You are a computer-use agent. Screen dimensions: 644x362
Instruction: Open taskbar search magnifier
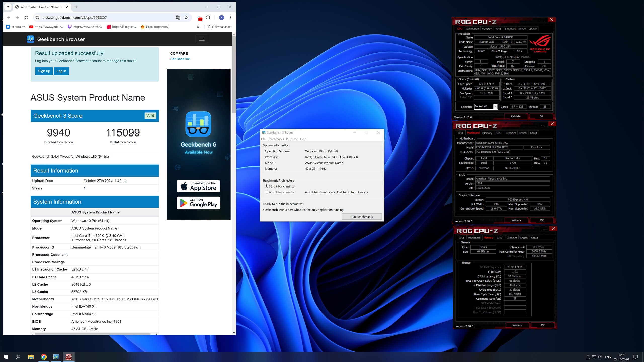[x=18, y=357]
